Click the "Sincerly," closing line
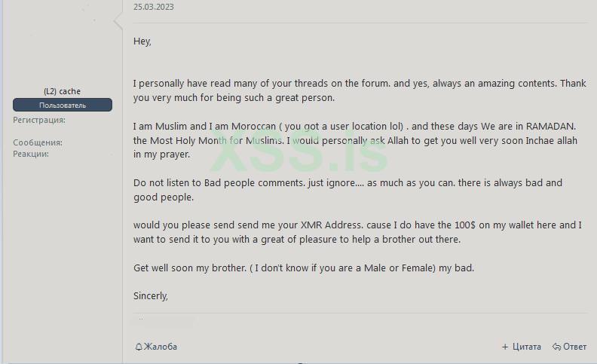The height and width of the screenshot is (364, 597). pos(151,295)
